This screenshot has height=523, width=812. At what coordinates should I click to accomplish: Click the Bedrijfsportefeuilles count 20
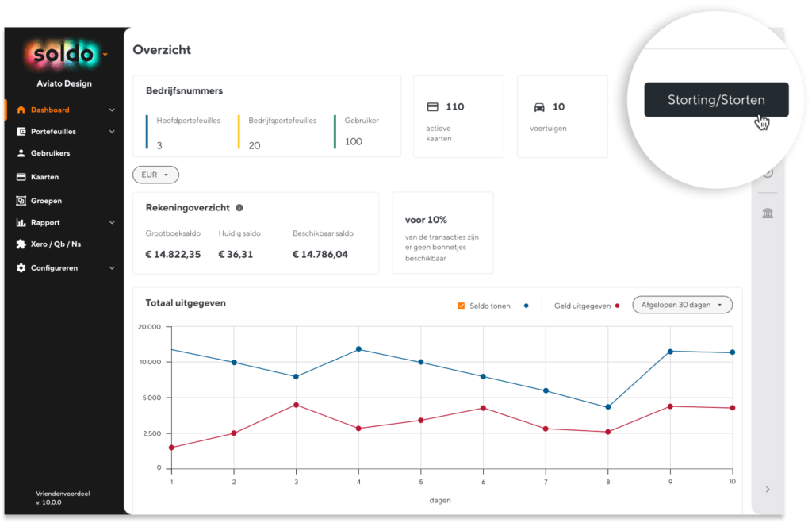click(255, 146)
